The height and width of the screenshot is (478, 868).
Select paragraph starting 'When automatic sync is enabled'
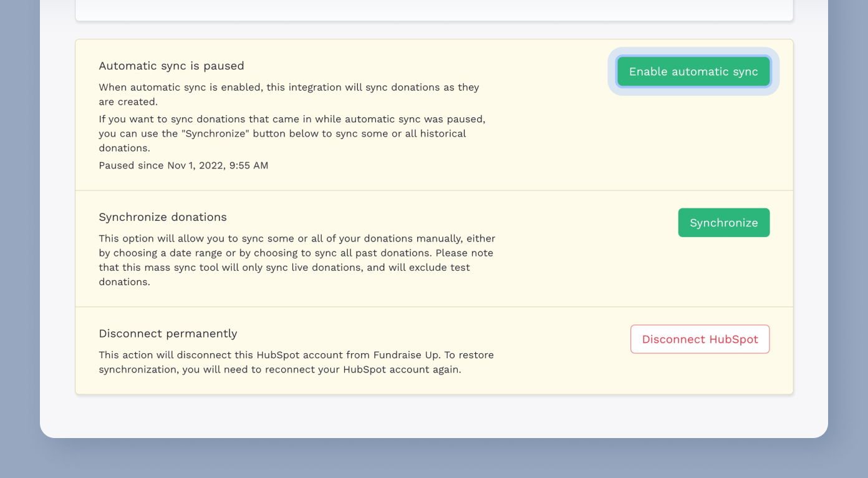289,94
